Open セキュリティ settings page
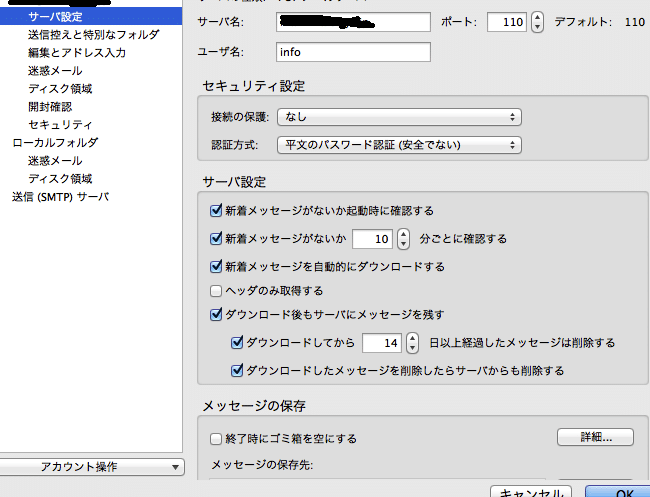The width and height of the screenshot is (650, 497). pyautogui.click(x=60, y=125)
